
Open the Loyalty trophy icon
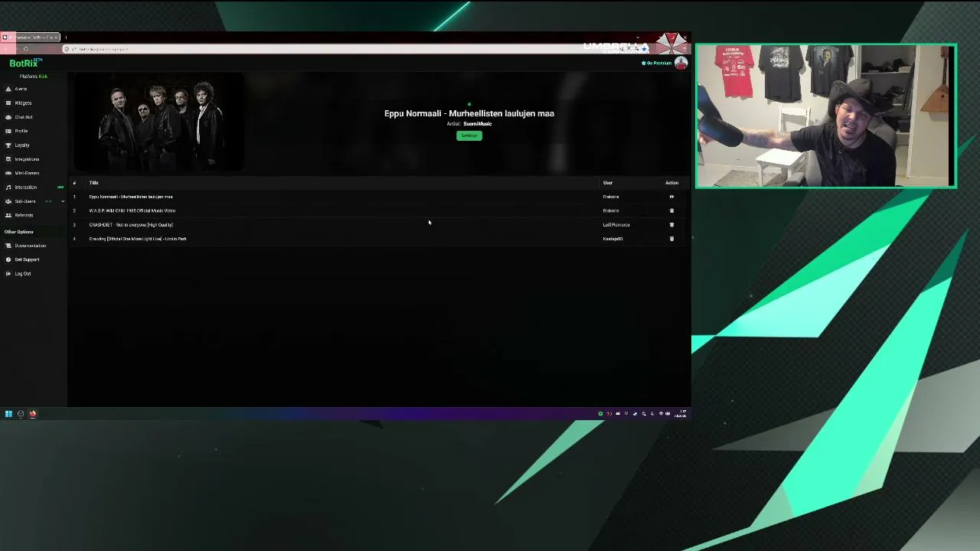tap(8, 145)
